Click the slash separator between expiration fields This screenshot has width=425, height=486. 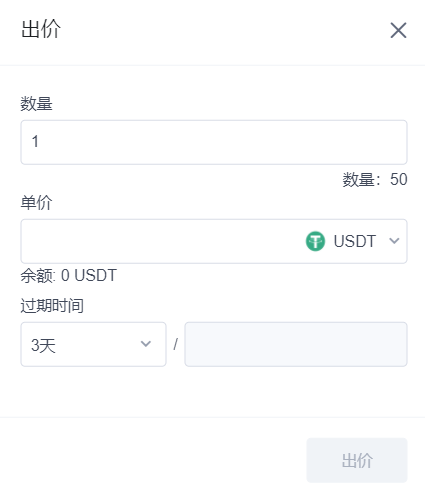click(175, 344)
